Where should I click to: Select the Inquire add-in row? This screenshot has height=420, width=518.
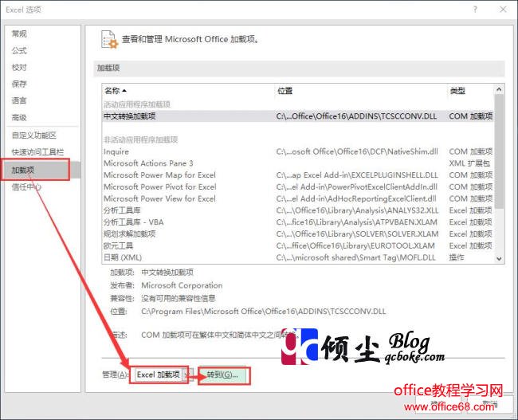[x=298, y=151]
